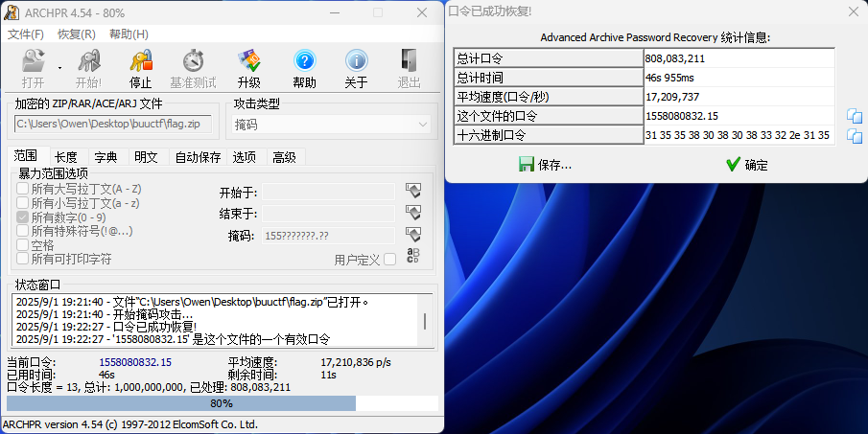868x434 pixels.
Task: Open the 恢复(R) menu
Action: click(x=77, y=34)
